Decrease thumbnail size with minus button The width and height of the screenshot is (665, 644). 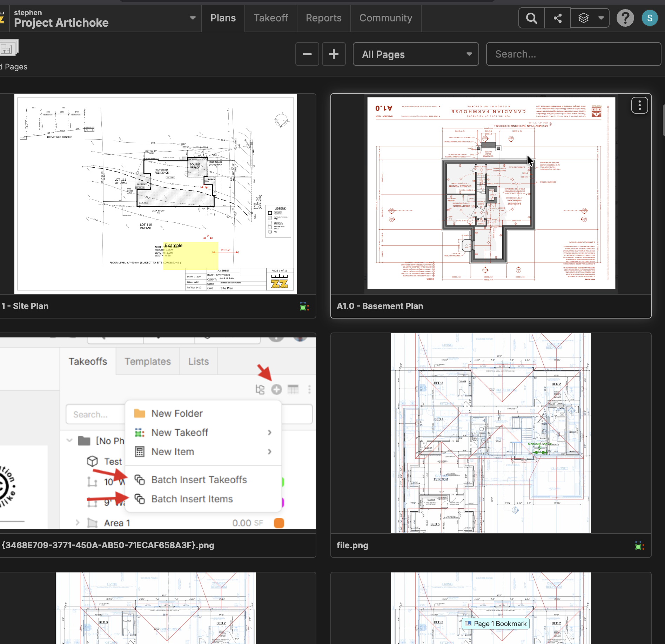pos(307,54)
